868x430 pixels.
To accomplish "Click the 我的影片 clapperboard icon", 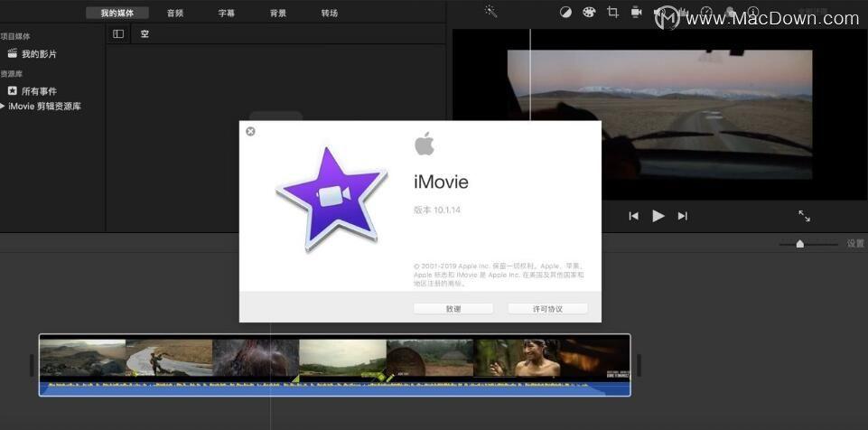I will tap(12, 53).
